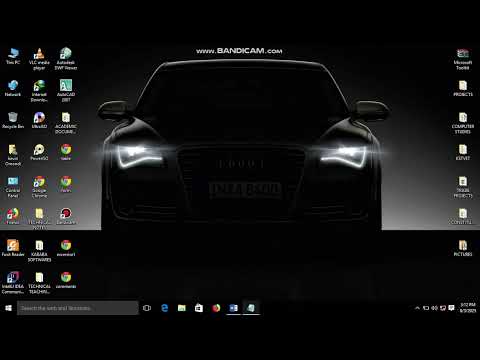The image size is (480, 360).
Task: Open network status in system tray
Action: pyautogui.click(x=443, y=308)
